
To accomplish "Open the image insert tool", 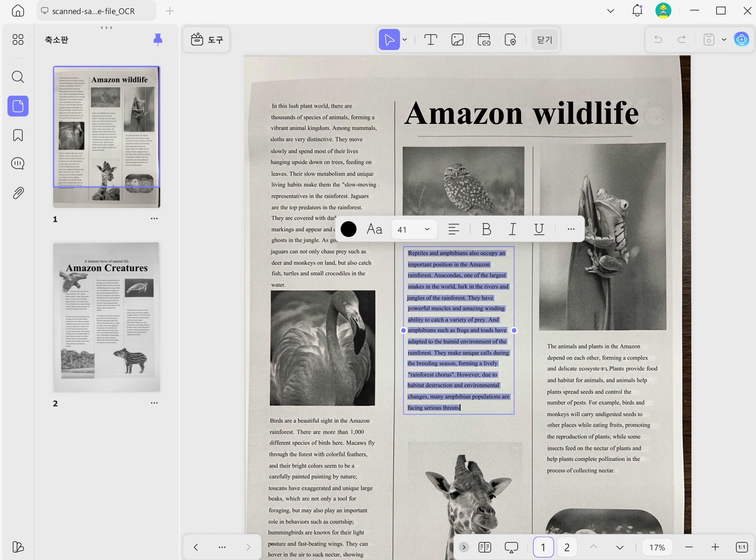I will pos(457,39).
